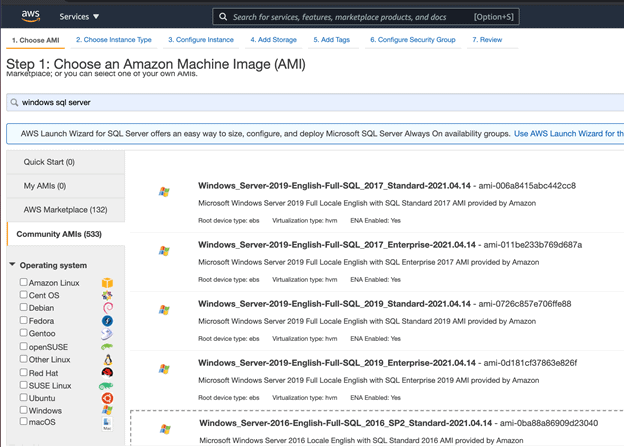The image size is (624, 447).
Task: Click the Red Hat logo icon
Action: point(107,373)
